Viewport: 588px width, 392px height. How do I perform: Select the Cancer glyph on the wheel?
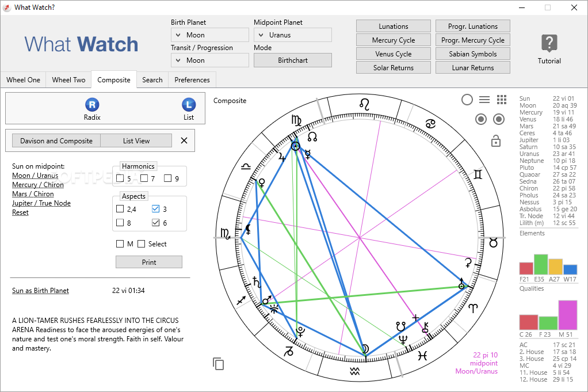click(430, 123)
